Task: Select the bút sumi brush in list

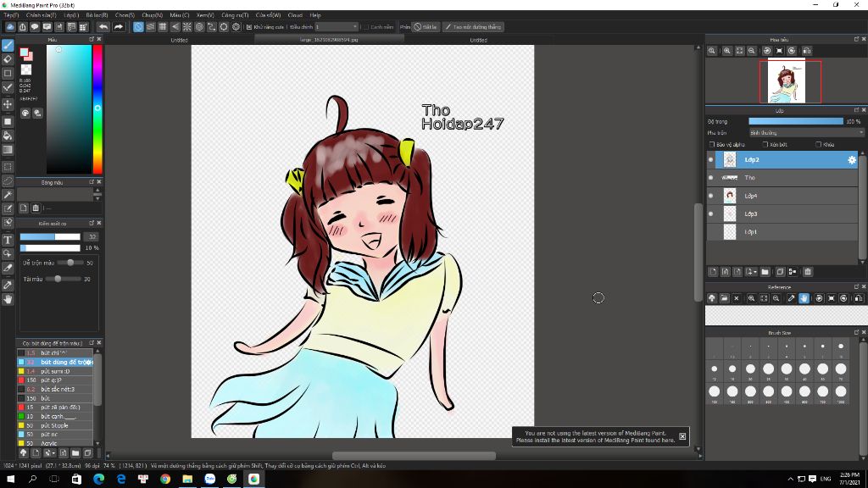Action: [x=55, y=371]
